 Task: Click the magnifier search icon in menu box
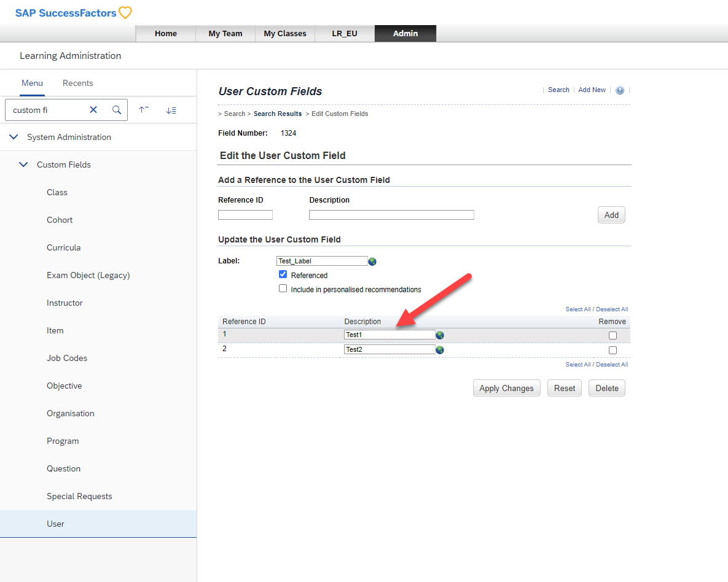[x=117, y=109]
